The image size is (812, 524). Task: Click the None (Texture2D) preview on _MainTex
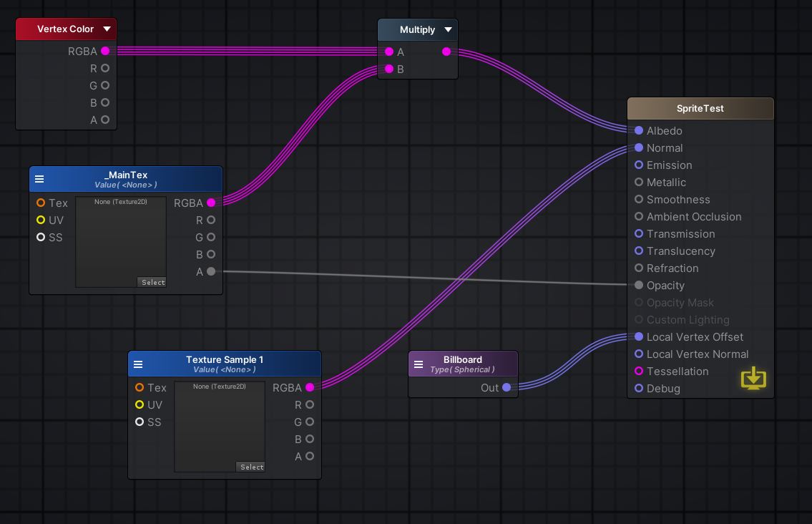[120, 240]
